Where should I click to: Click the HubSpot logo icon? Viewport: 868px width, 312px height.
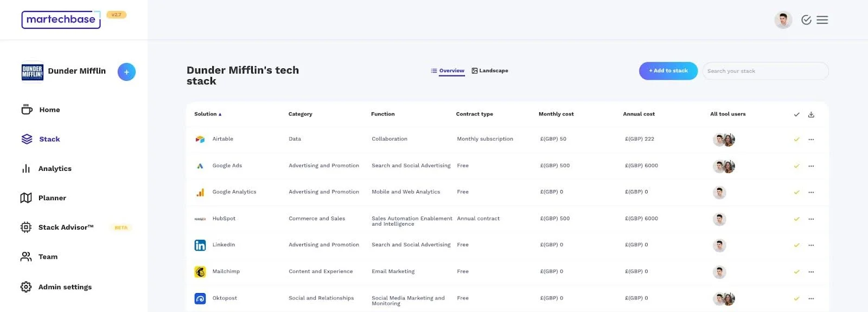200,219
